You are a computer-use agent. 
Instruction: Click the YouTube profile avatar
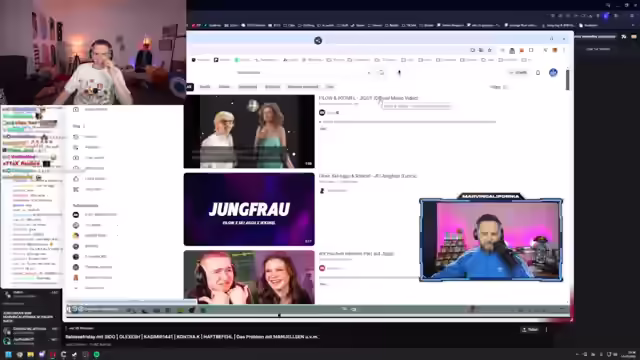coord(553,73)
